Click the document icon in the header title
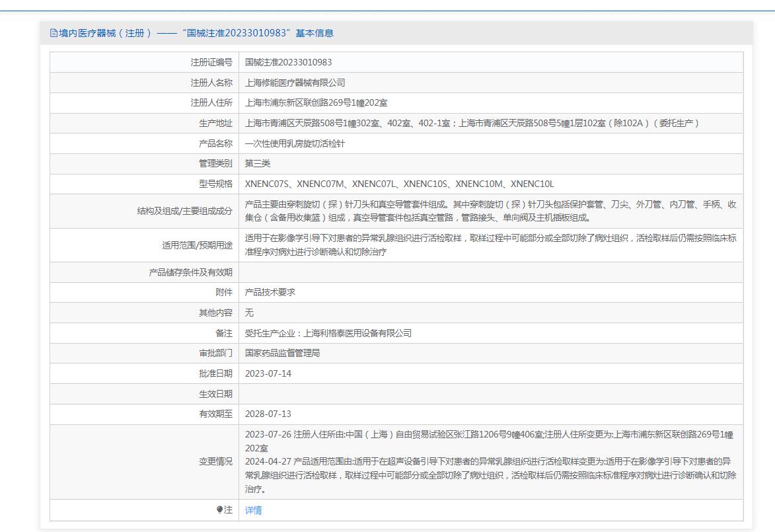 coord(54,33)
